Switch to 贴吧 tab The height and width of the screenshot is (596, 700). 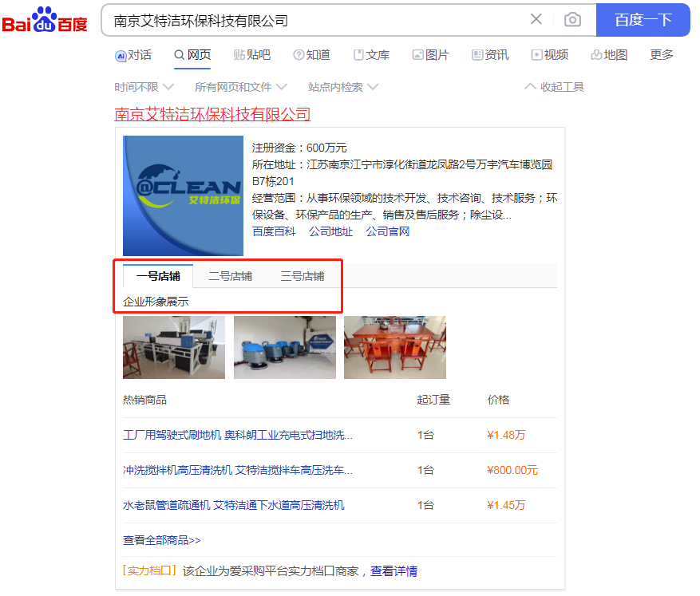click(x=251, y=55)
